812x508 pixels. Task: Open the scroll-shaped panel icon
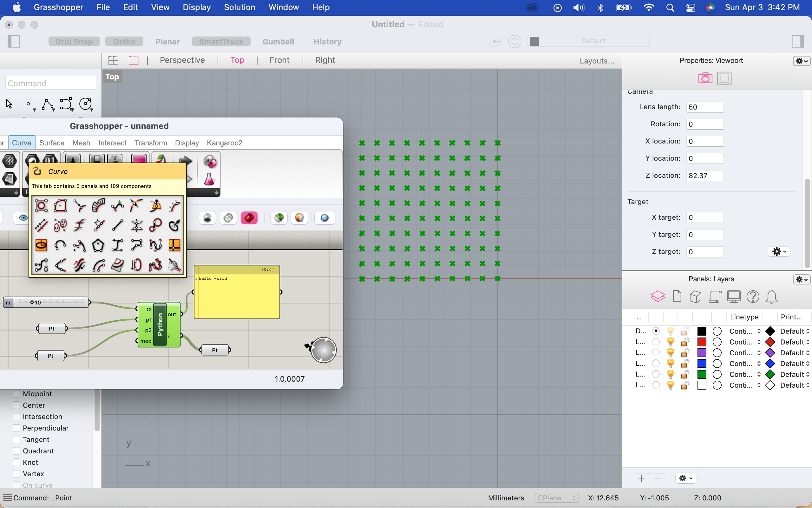pos(715,297)
